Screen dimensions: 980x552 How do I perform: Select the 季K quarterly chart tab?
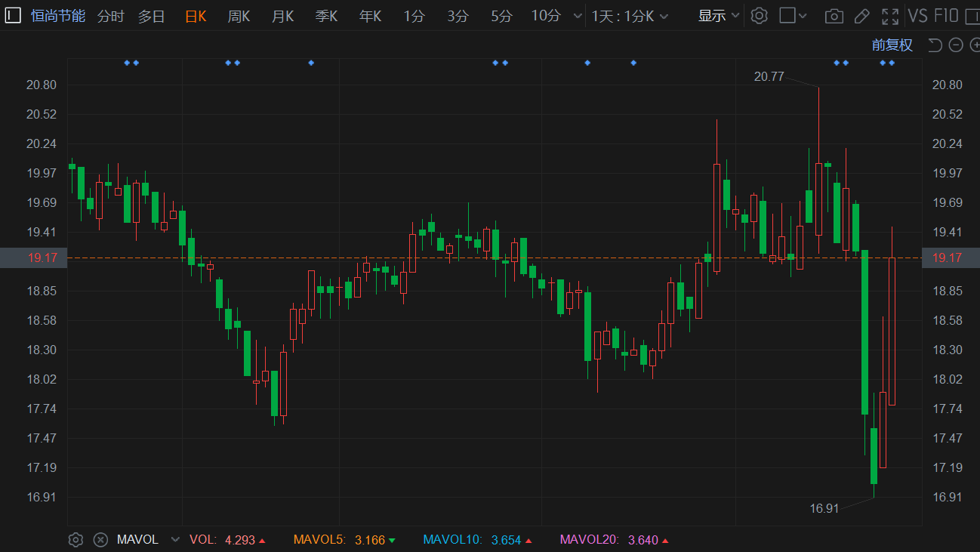pos(326,16)
